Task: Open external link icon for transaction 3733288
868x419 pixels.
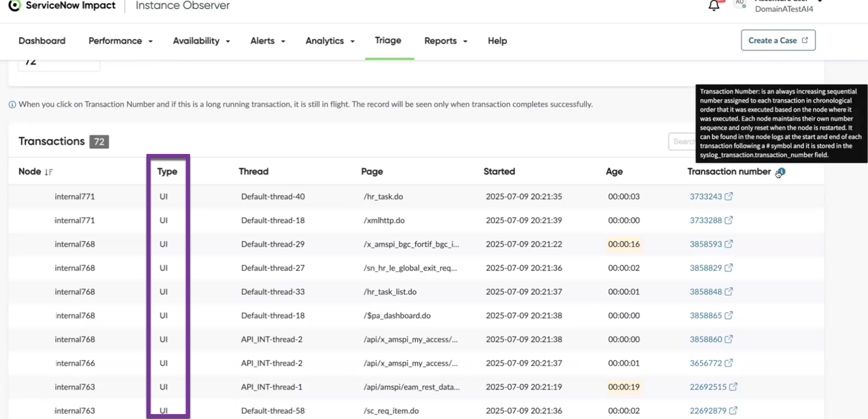Action: (x=729, y=220)
